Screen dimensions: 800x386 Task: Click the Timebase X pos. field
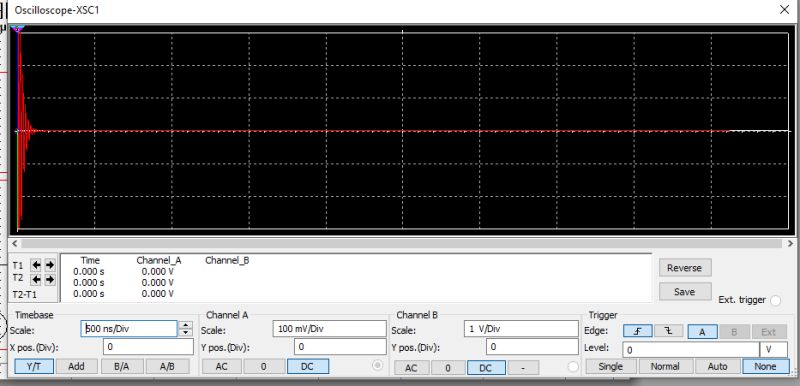(148, 347)
